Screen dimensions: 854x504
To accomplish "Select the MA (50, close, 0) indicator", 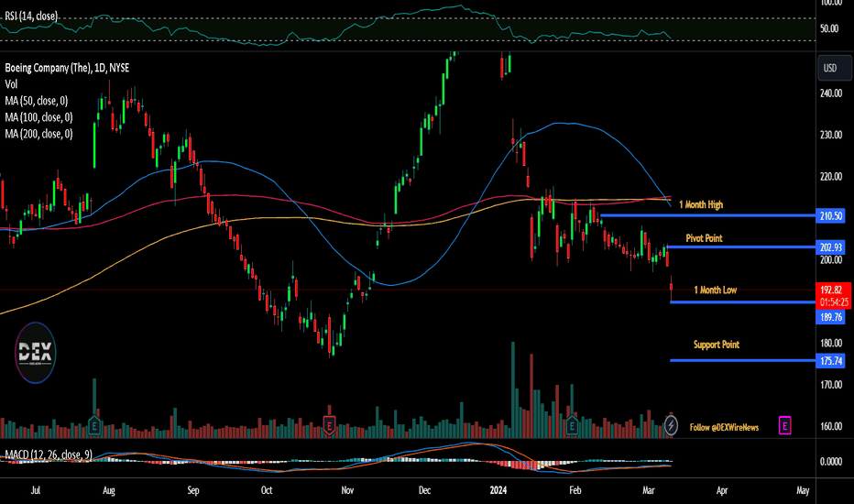I will pyautogui.click(x=37, y=101).
